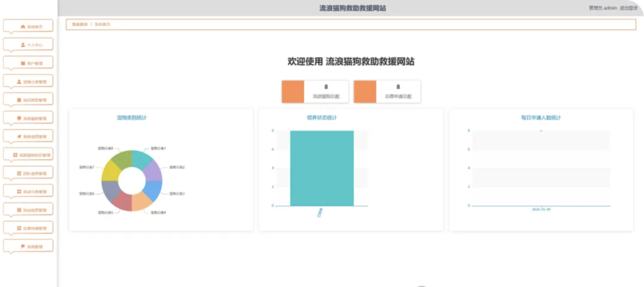Image resolution: width=644 pixels, height=287 pixels.
Task: Click the orange square on 志愿申请总数 card
Action: pyautogui.click(x=365, y=91)
